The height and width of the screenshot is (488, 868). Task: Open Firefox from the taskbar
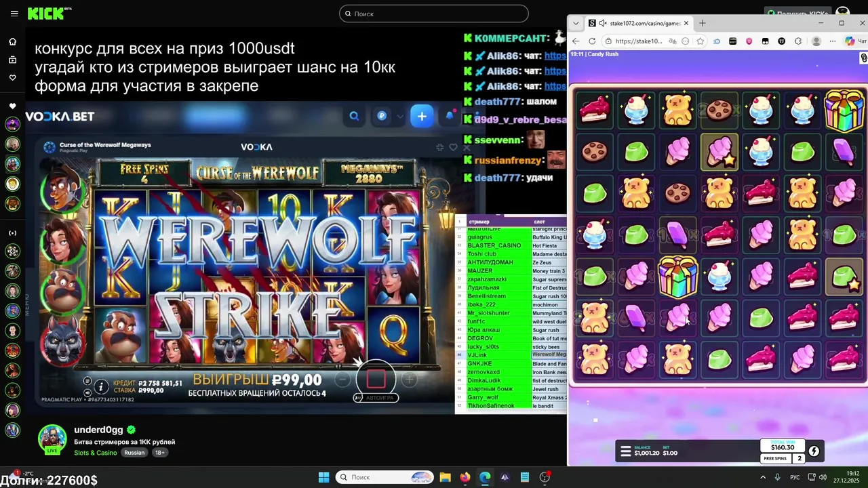pyautogui.click(x=465, y=477)
